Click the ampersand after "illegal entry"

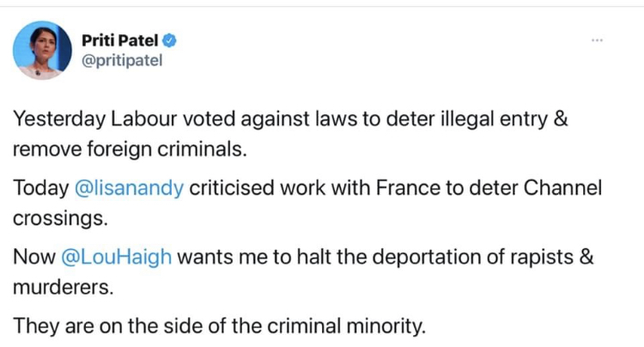click(561, 121)
